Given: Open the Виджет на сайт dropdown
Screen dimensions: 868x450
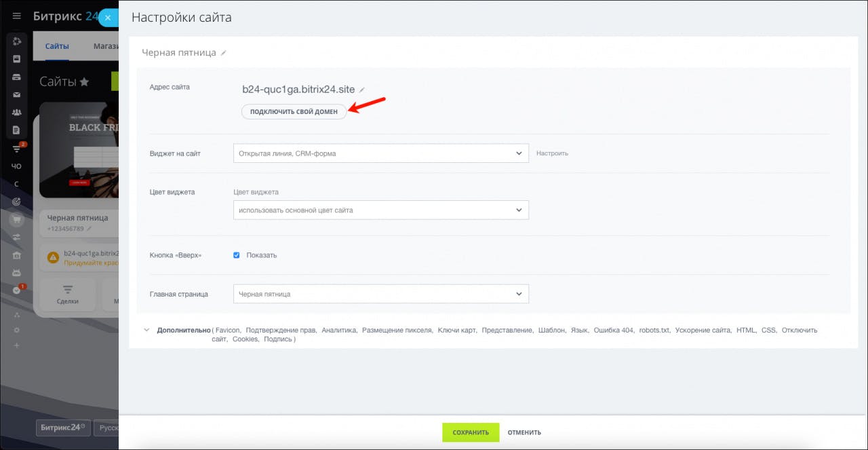Looking at the screenshot, I should pos(380,153).
